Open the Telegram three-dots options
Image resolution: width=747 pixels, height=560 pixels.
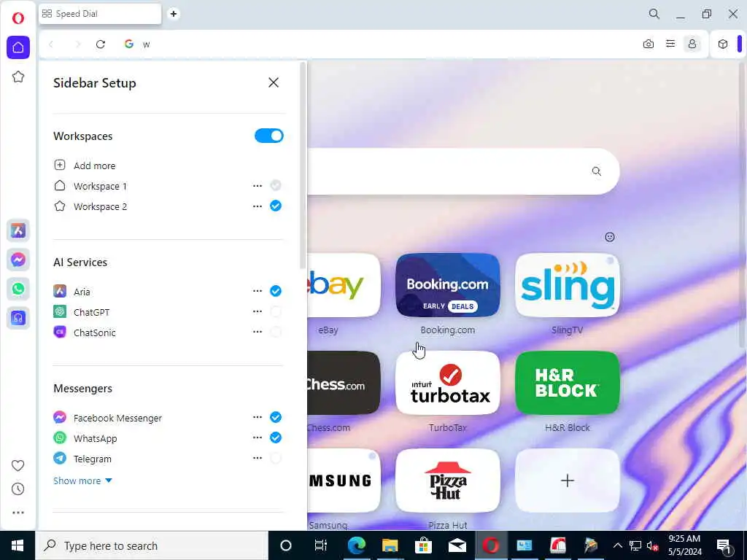(258, 458)
